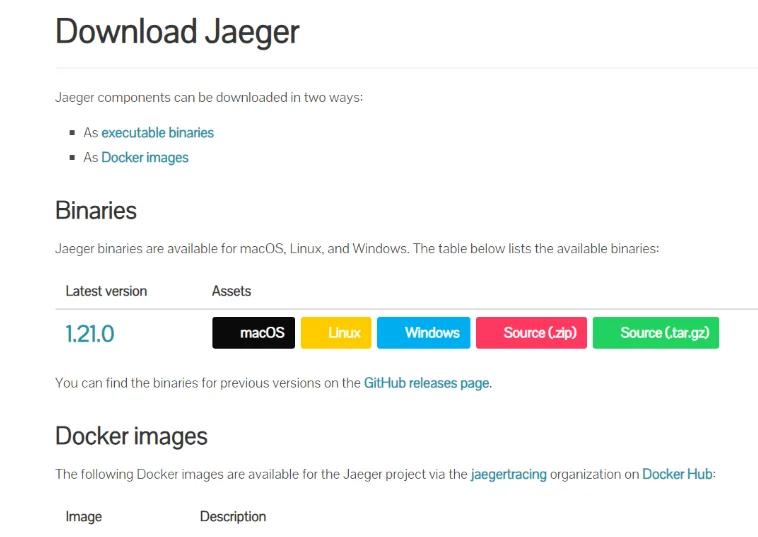This screenshot has height=537, width=758.
Task: Click the Docker images section heading
Action: [x=131, y=436]
